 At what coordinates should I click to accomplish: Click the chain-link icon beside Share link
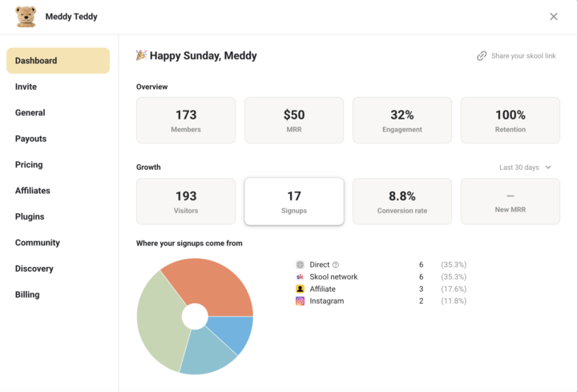pos(482,56)
